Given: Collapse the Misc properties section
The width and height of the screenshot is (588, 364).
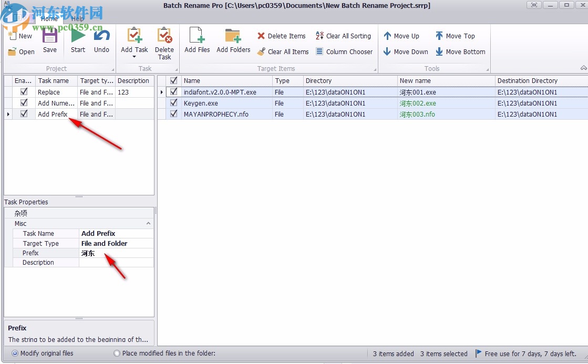Looking at the screenshot, I should [149, 223].
